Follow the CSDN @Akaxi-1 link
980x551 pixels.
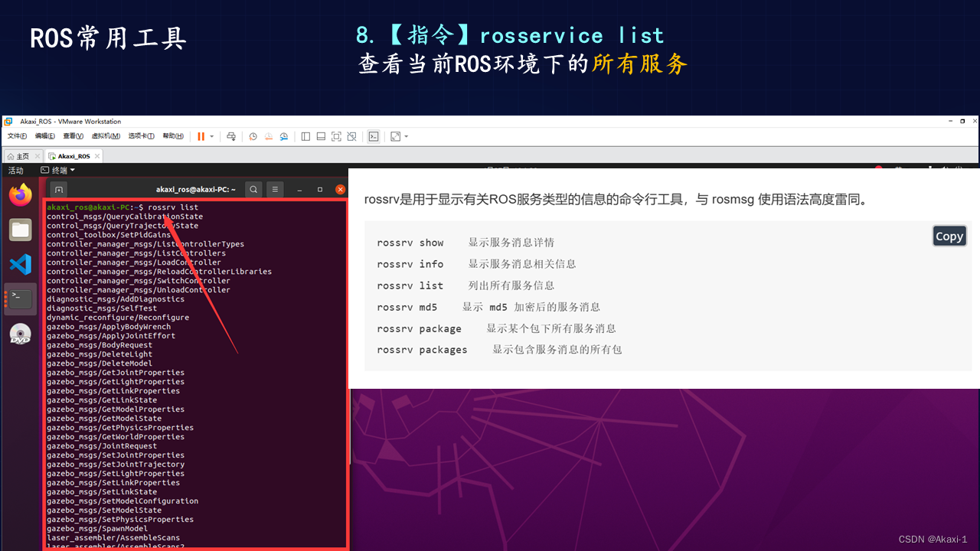tap(933, 539)
